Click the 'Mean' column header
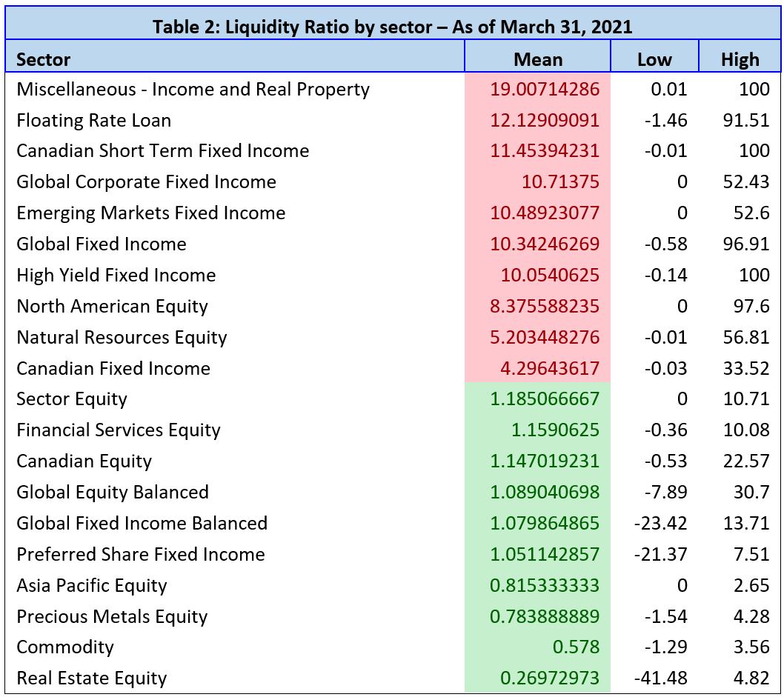 click(538, 59)
